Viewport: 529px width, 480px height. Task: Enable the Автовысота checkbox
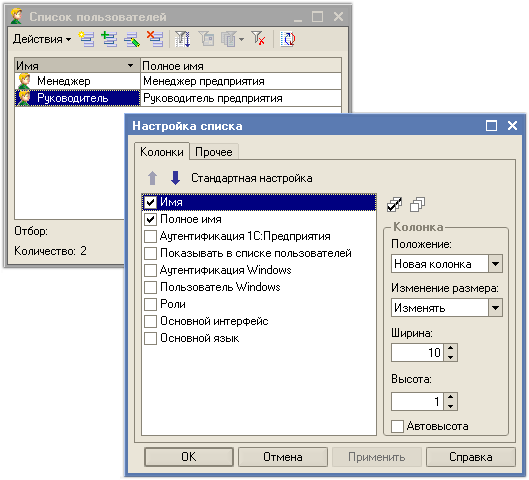pyautogui.click(x=397, y=426)
